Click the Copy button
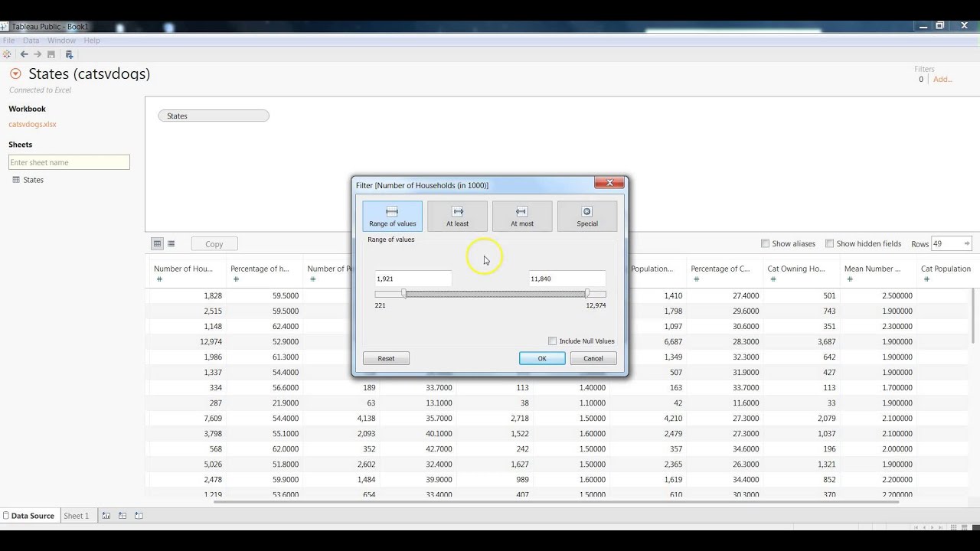 (214, 244)
